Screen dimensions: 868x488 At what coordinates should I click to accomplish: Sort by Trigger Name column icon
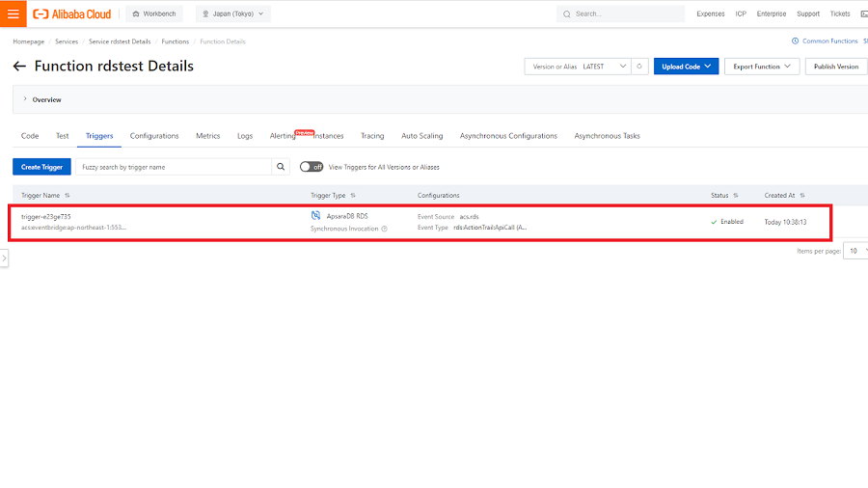coord(68,196)
